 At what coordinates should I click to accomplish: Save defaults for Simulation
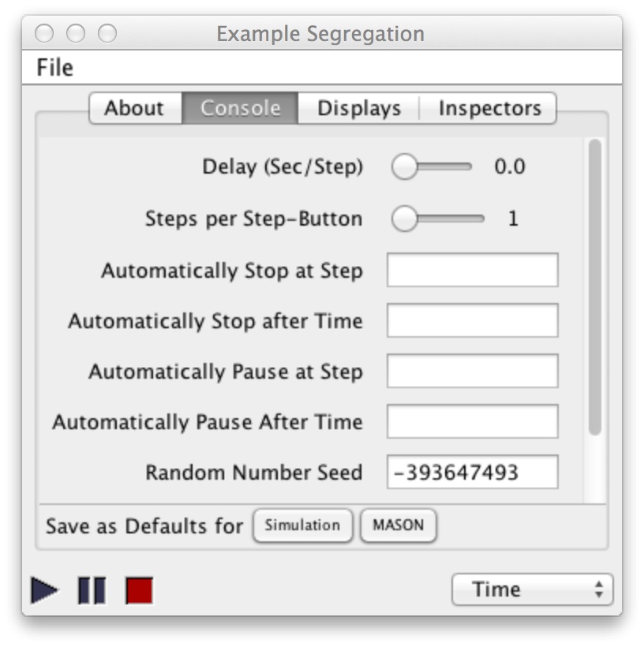302,525
